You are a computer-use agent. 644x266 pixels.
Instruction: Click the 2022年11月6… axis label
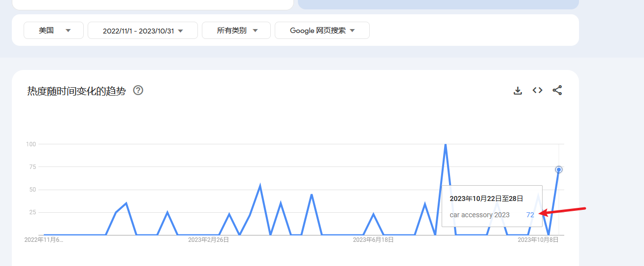[x=44, y=240]
